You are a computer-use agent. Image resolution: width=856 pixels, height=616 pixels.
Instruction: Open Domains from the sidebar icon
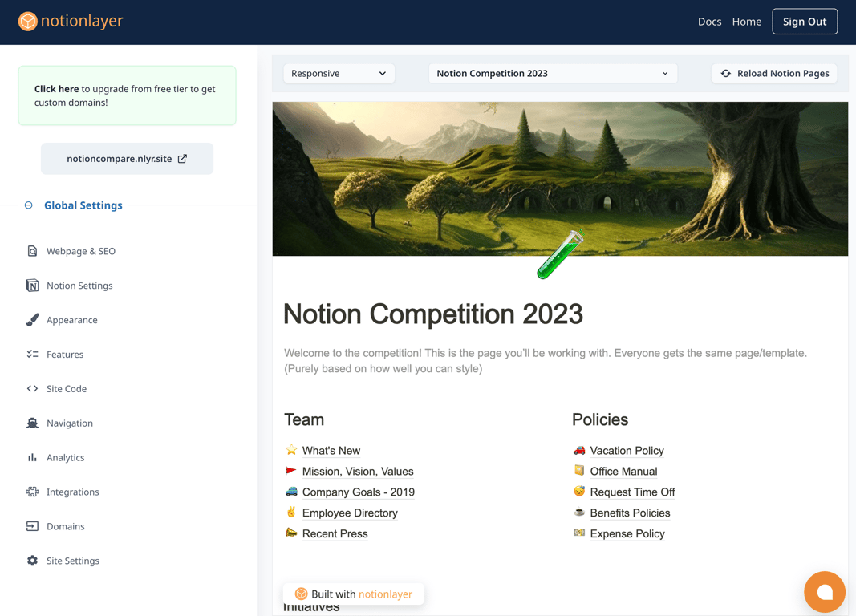tap(32, 526)
